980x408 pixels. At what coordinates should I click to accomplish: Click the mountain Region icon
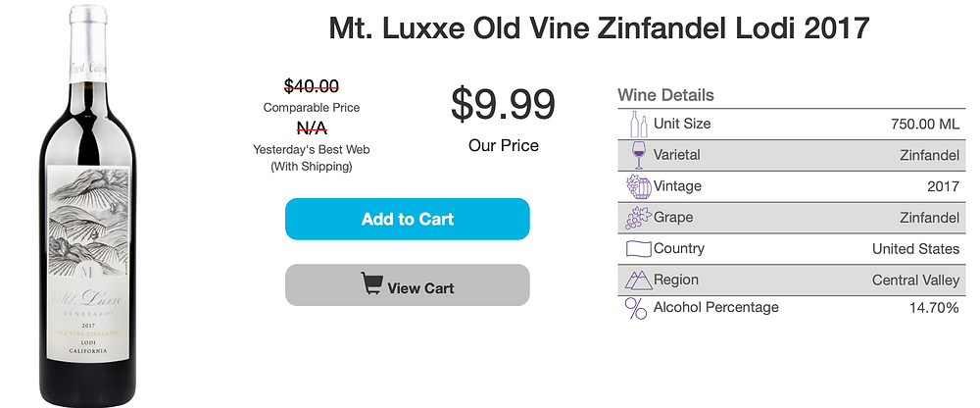point(638,280)
